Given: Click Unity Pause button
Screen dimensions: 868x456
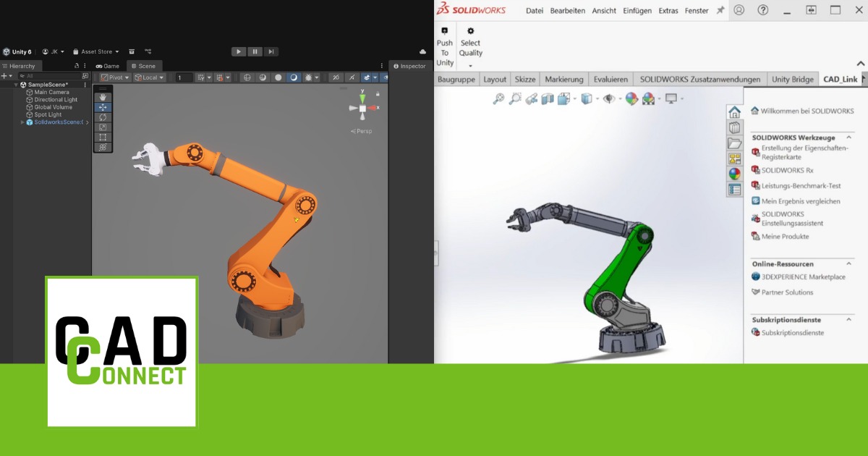Looking at the screenshot, I should (255, 51).
